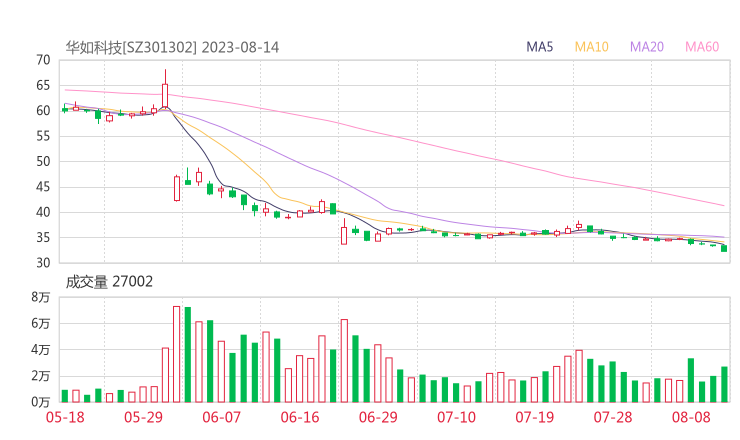Screen dimensions: 740x440
Task: Click the 07-28 date label
Action: pyautogui.click(x=613, y=417)
